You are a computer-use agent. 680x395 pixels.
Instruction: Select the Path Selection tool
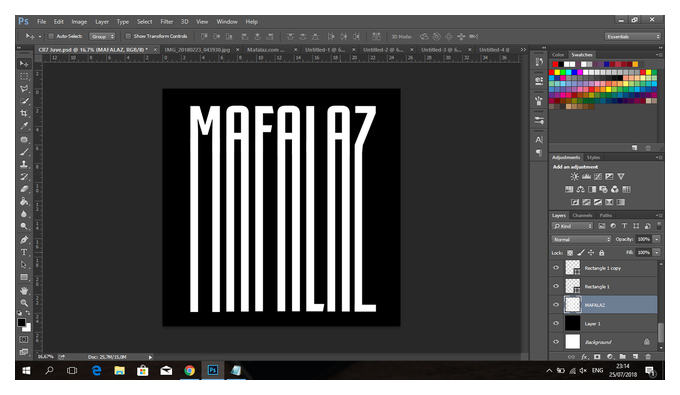(24, 264)
